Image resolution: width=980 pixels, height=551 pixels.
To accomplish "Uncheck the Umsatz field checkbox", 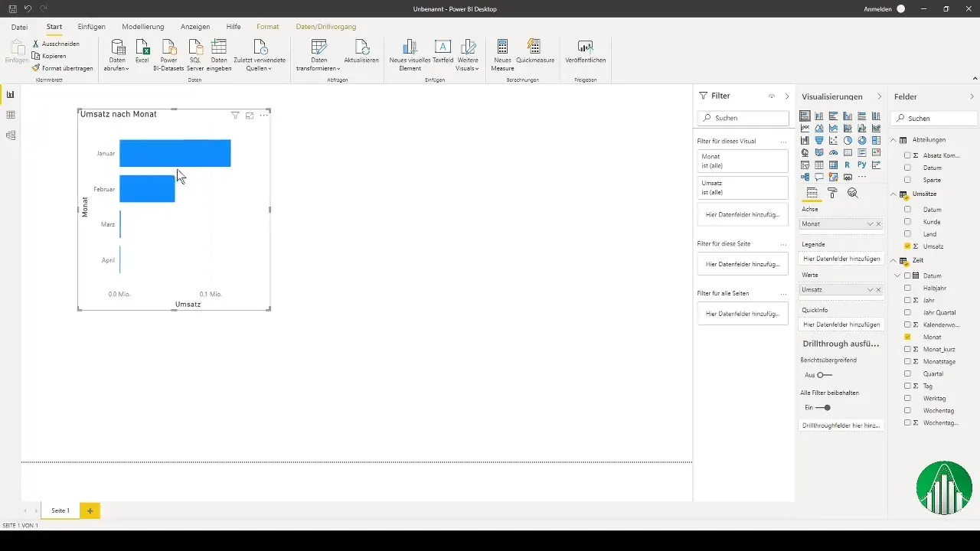I will pos(907,246).
